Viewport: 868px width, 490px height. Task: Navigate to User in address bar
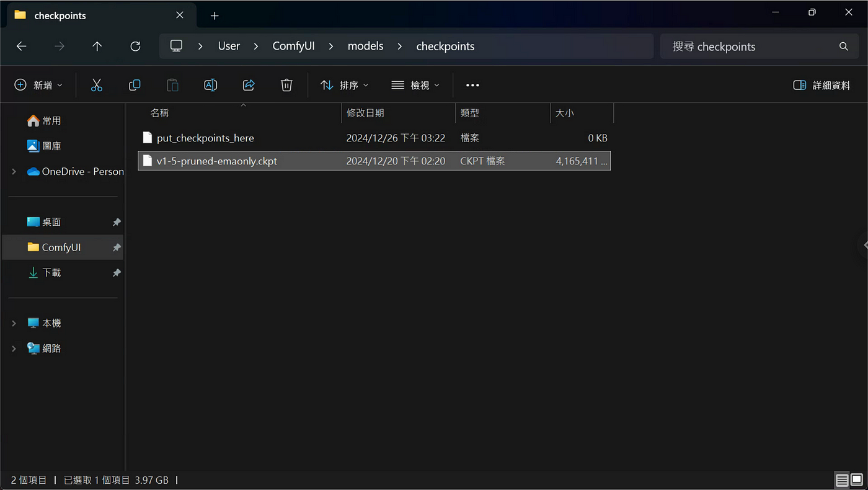tap(229, 47)
